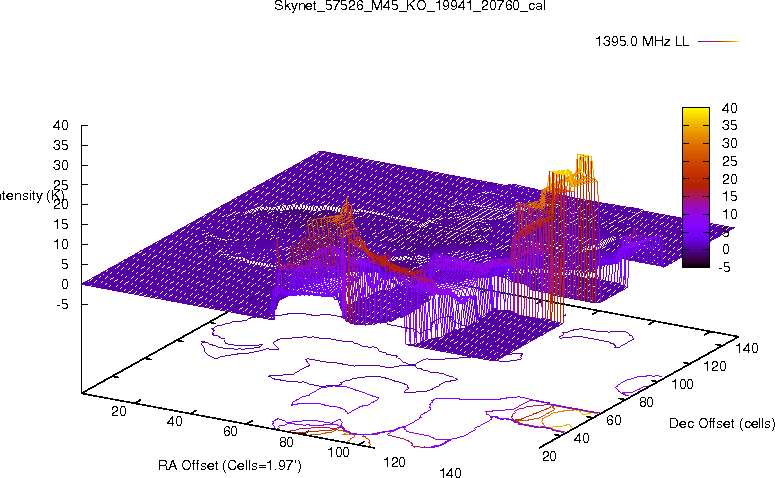Select the color bar label 35
Viewport: 775px width, 478px height.
click(730, 126)
